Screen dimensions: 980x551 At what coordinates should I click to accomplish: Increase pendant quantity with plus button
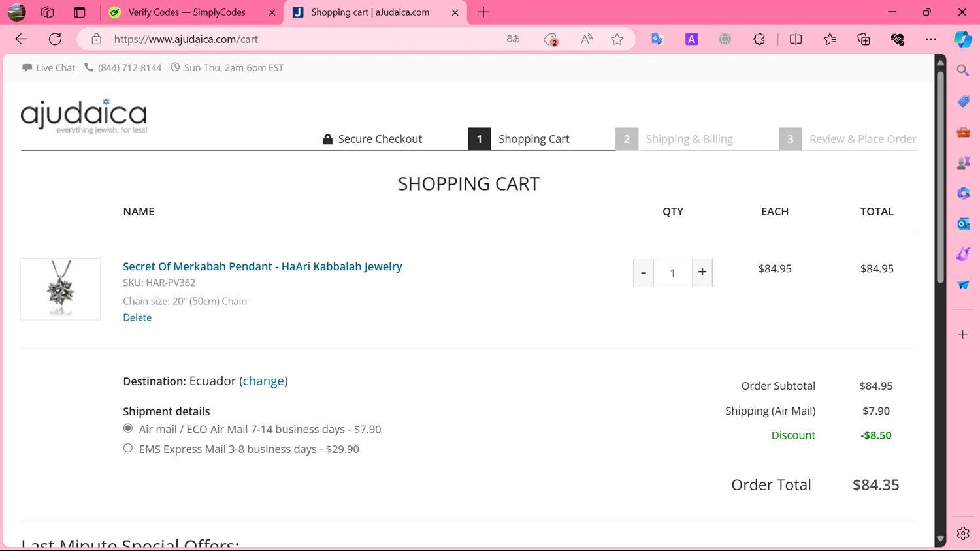point(702,273)
